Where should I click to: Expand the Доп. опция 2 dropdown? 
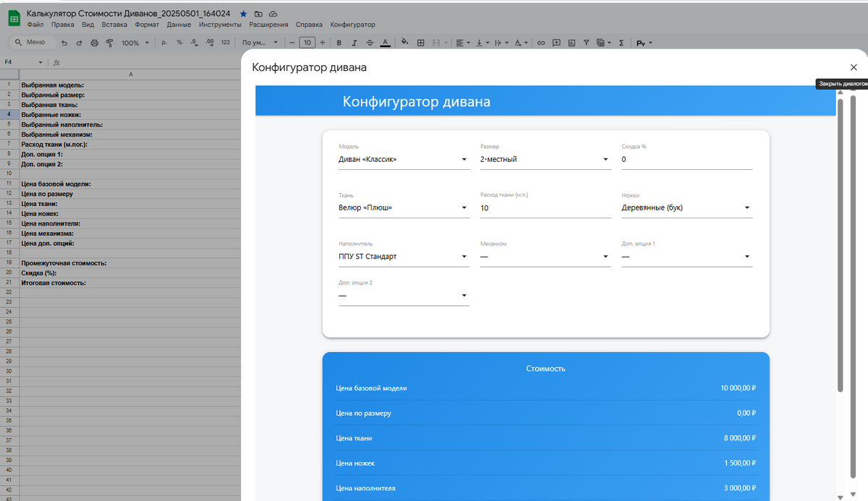404,296
